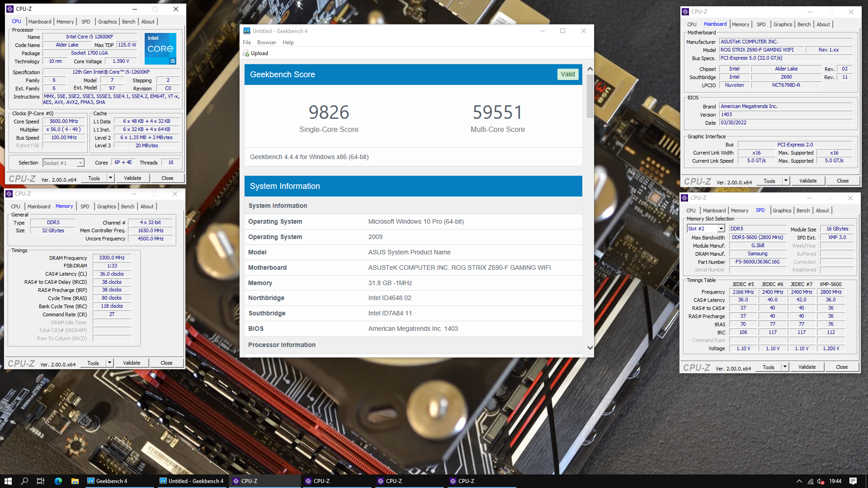Open File Explorer from taskbar
This screenshot has height=488, width=868.
pos(75,481)
